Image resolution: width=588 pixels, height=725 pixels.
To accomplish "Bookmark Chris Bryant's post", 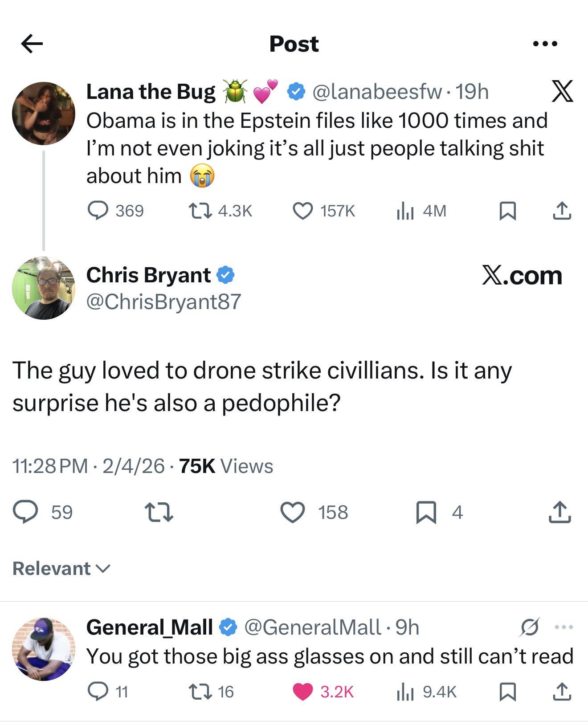I will point(426,512).
